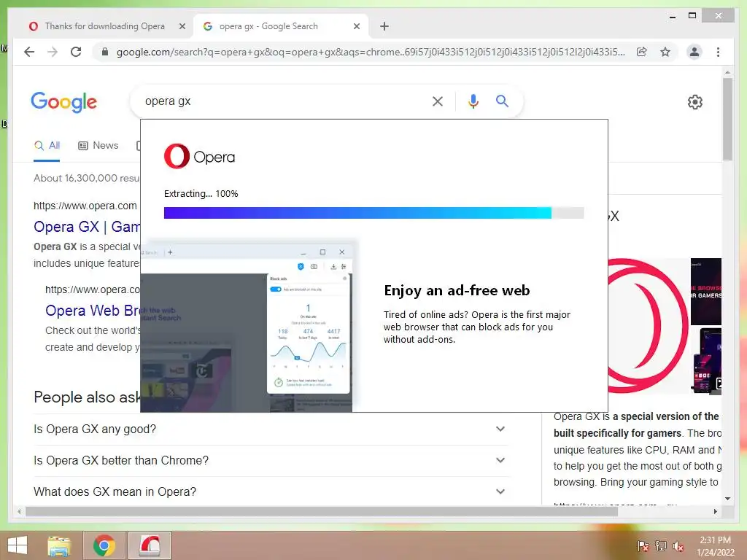Close the 'Thanks for downloading Opera' tab
The height and width of the screenshot is (560, 747).
pos(182,26)
